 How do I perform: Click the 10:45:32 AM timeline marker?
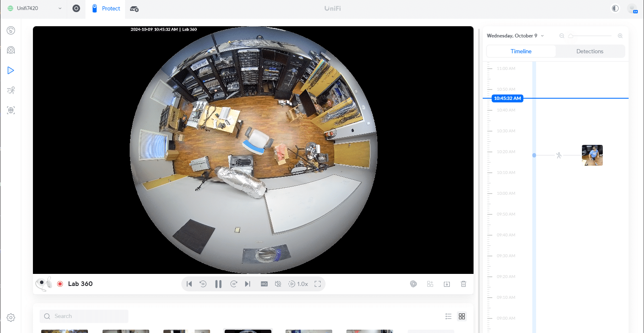(507, 98)
